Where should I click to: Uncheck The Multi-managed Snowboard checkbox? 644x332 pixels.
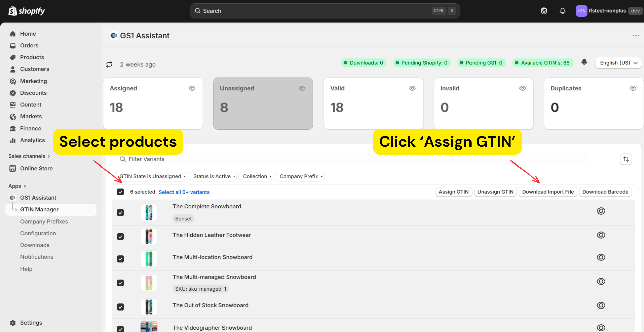click(120, 283)
